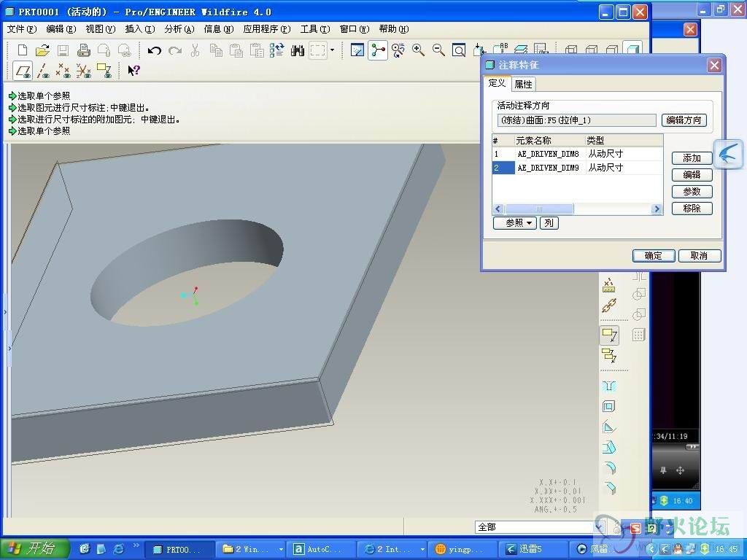The height and width of the screenshot is (560, 747).
Task: Open the 工具 menu
Action: 315,29
